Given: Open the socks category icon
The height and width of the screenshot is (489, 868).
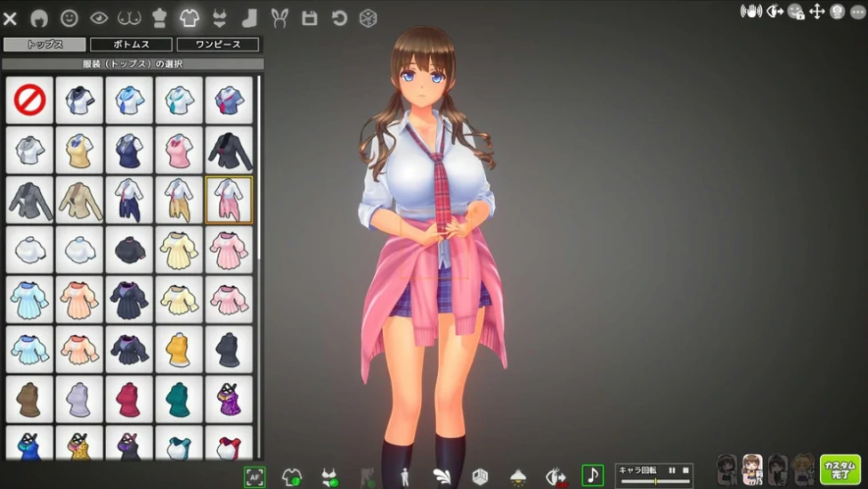Looking at the screenshot, I should coord(249,19).
